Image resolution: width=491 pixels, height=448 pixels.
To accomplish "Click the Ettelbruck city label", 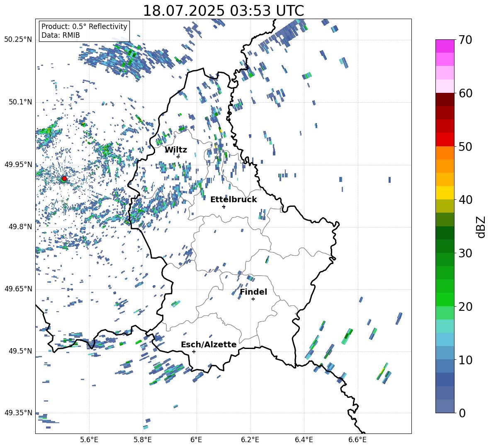I will tap(233, 200).
